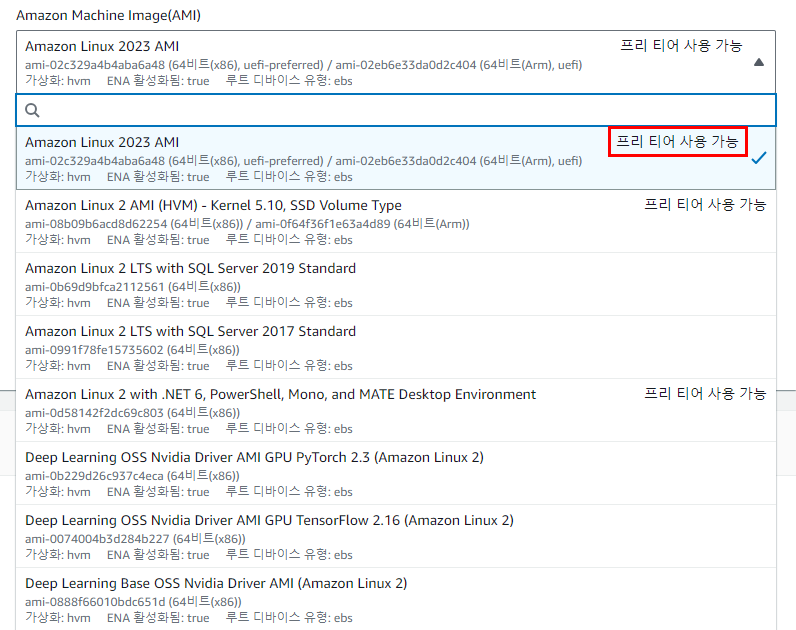Screen dimensions: 796x630
Task: Click free tier label in the collapsed header box
Action: (x=681, y=46)
